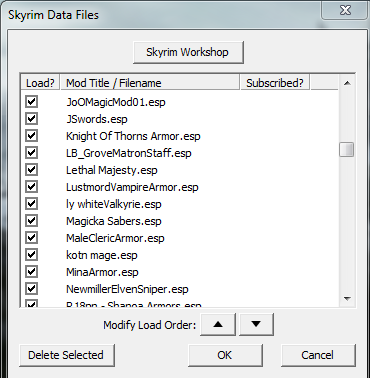
Task: Sort by Mod Title / Filename header
Action: [x=150, y=83]
